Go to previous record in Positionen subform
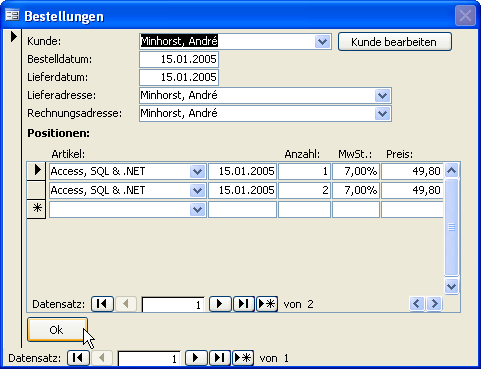The image size is (481, 369). (125, 304)
